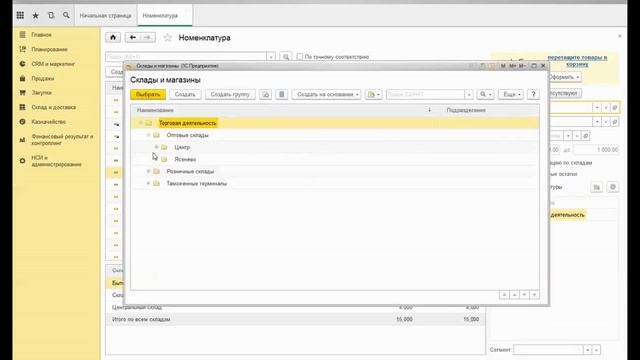The width and height of the screenshot is (640, 360).
Task: Navigate back with the left arrow
Action: pos(133,38)
